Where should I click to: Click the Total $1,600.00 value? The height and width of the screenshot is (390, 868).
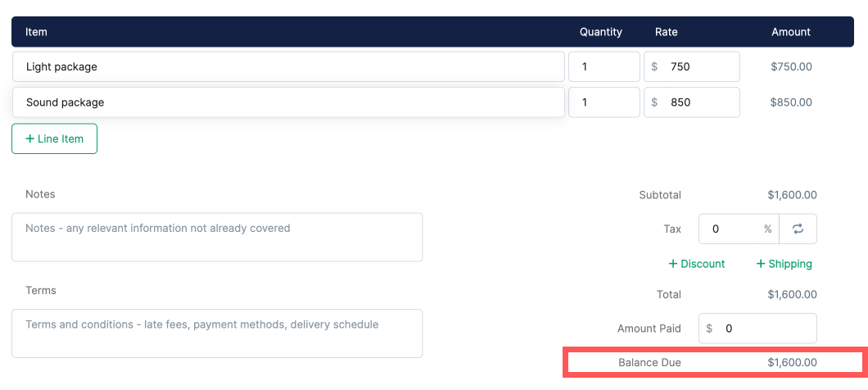point(792,294)
